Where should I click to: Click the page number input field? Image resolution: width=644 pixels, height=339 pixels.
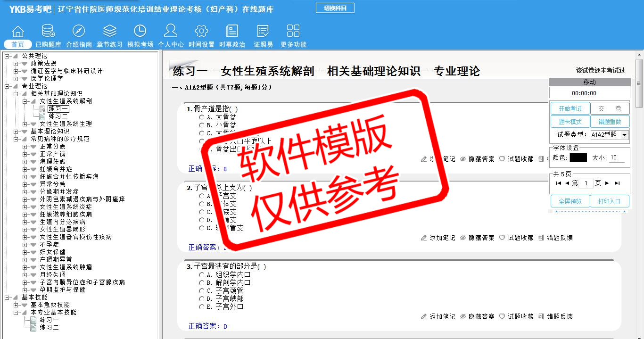[x=585, y=183]
